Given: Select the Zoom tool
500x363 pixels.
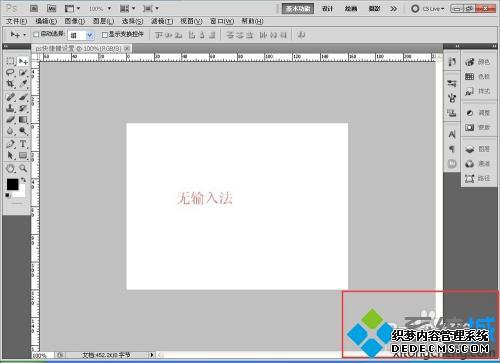Looking at the screenshot, I should click(x=23, y=168).
